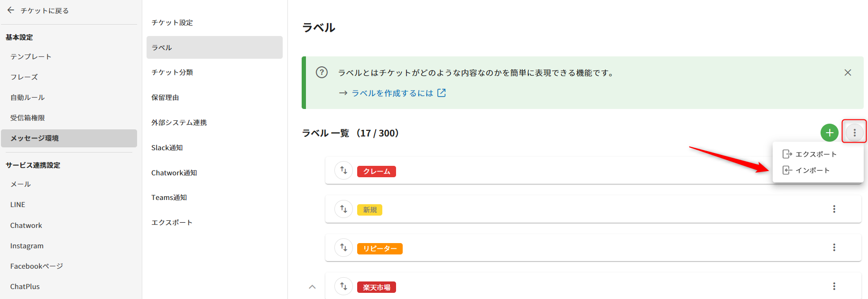
Task: Click reorder icon next to クレーム label
Action: click(344, 171)
